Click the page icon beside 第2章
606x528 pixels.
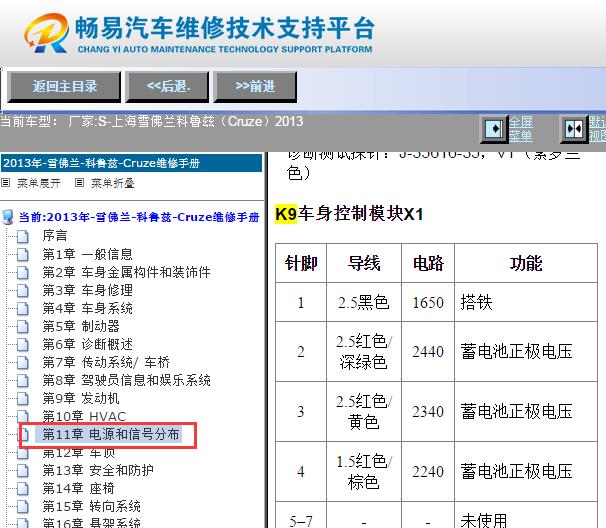coord(23,273)
